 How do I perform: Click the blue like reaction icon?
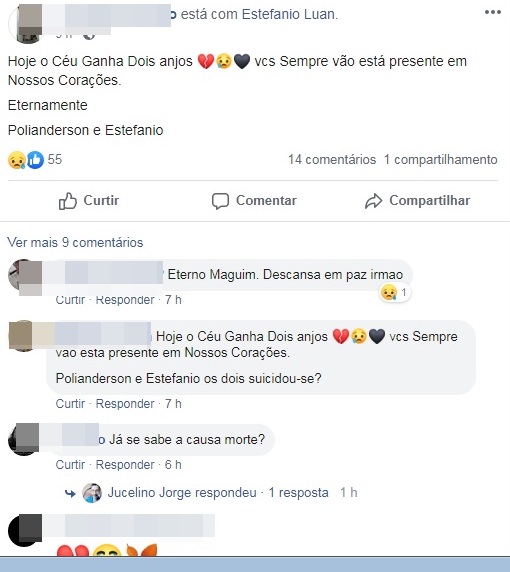[x=35, y=160]
